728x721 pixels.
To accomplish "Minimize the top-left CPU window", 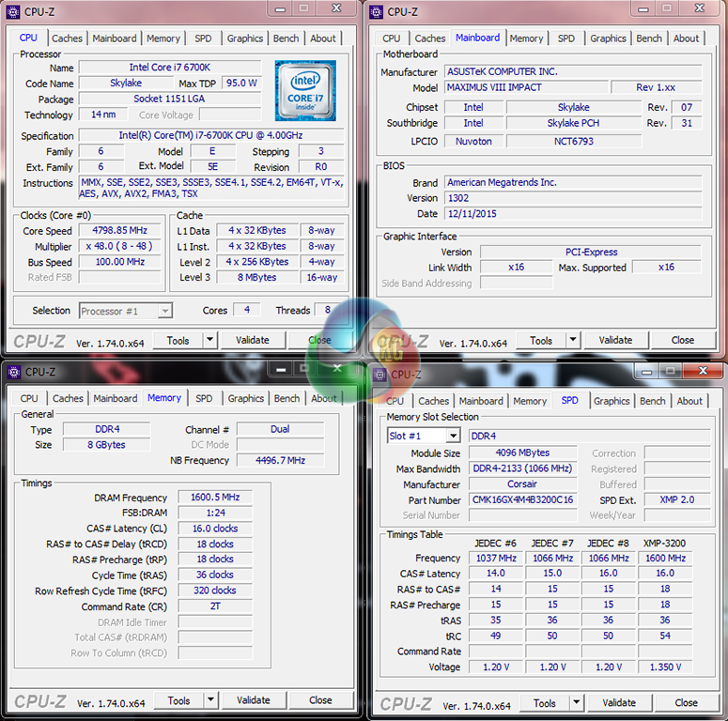I will coord(280,8).
